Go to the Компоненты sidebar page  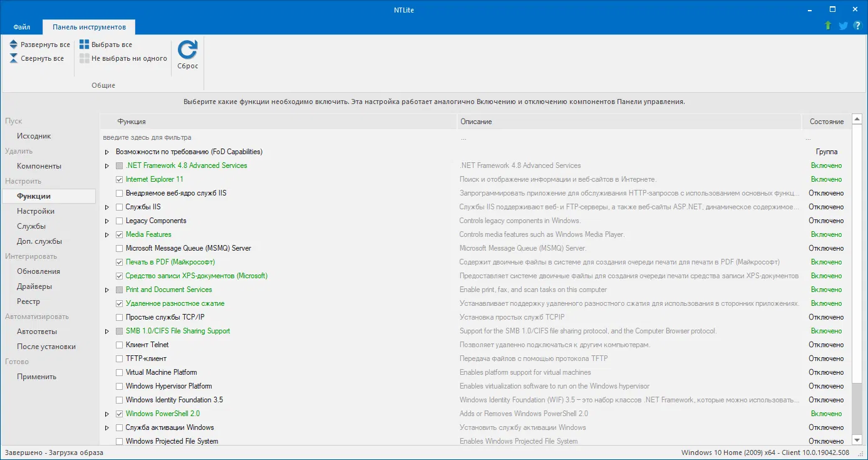tap(39, 166)
